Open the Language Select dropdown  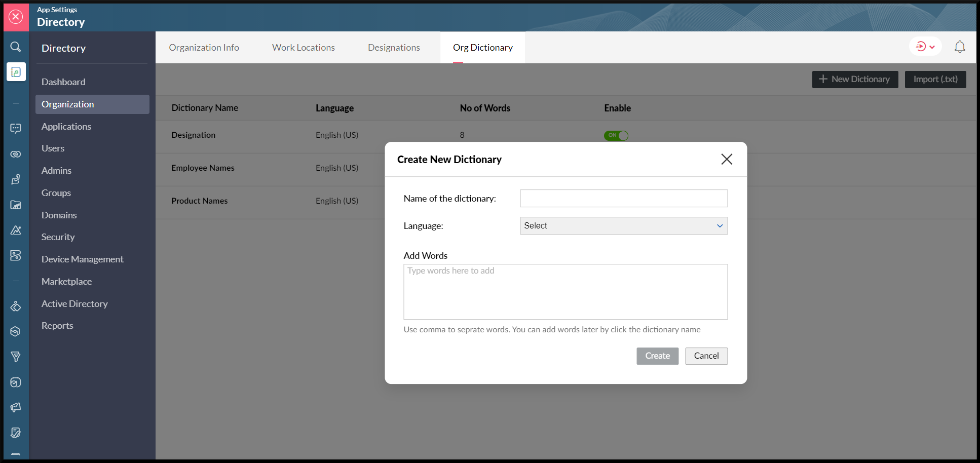point(624,225)
